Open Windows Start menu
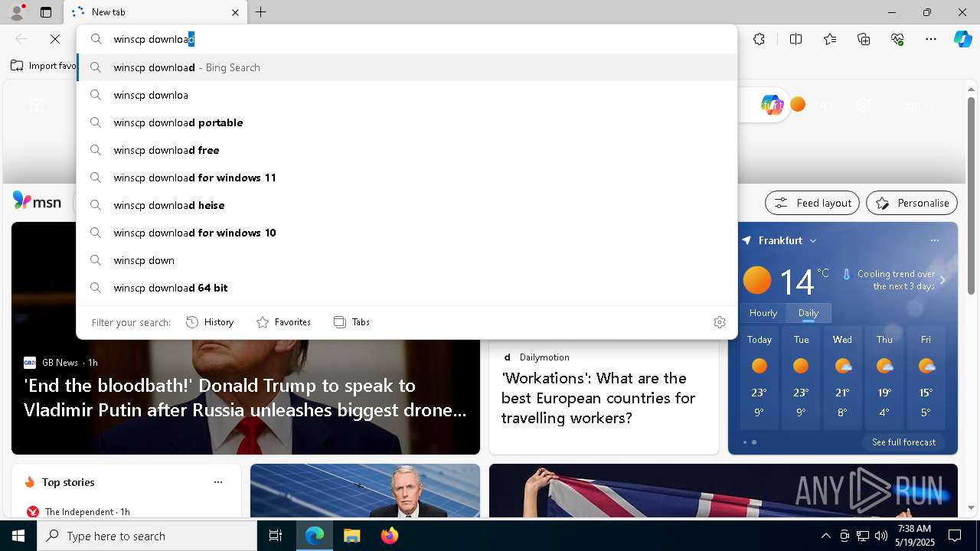This screenshot has height=551, width=980. click(x=18, y=536)
